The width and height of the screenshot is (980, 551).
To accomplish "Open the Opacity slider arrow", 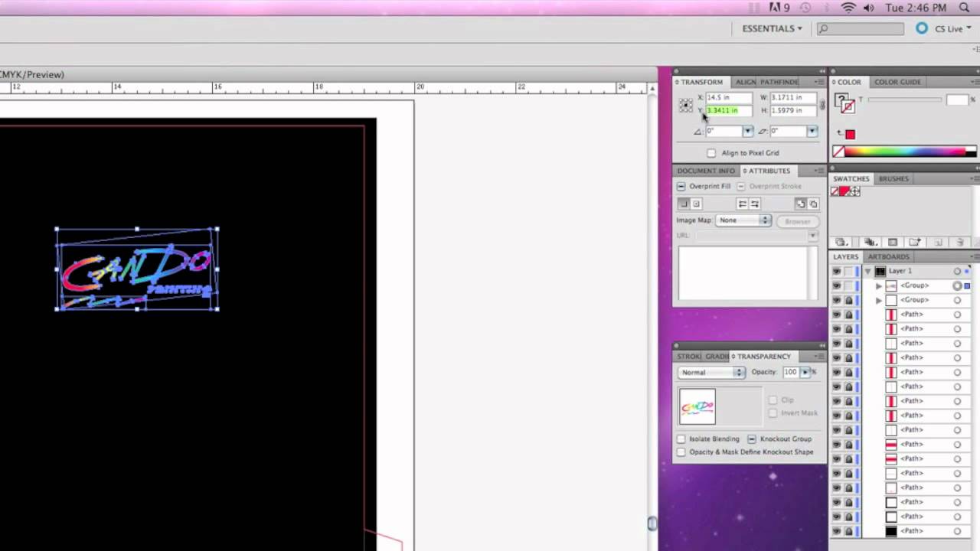I will click(x=805, y=372).
